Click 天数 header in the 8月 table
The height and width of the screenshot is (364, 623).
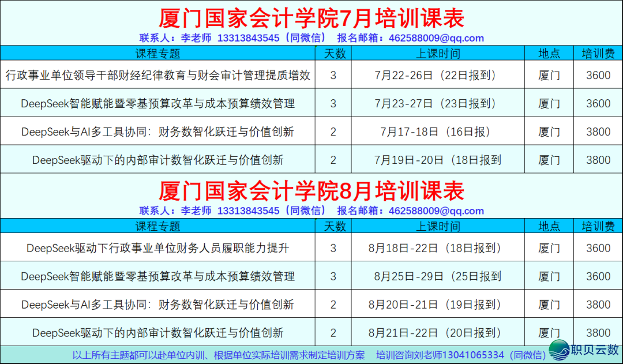(335, 226)
